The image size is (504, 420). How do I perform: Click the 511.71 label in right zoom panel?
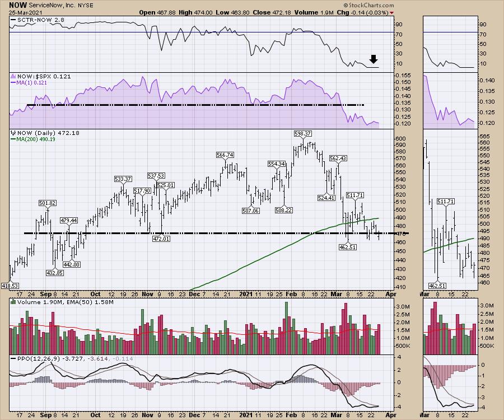(446, 202)
